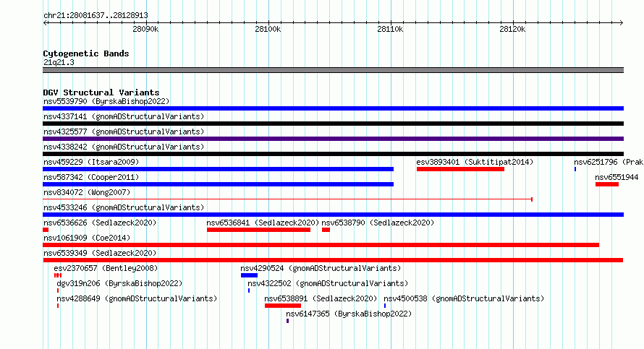Image resolution: width=644 pixels, height=349 pixels.
Task: Click the blue tick under nsv4500538
Action: (x=385, y=306)
